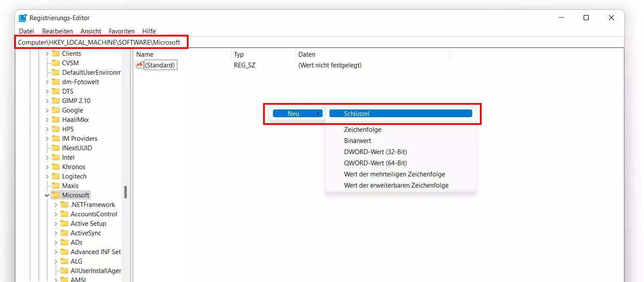644x282 pixels.
Task: Expand the ADs subkey
Action: (x=56, y=243)
